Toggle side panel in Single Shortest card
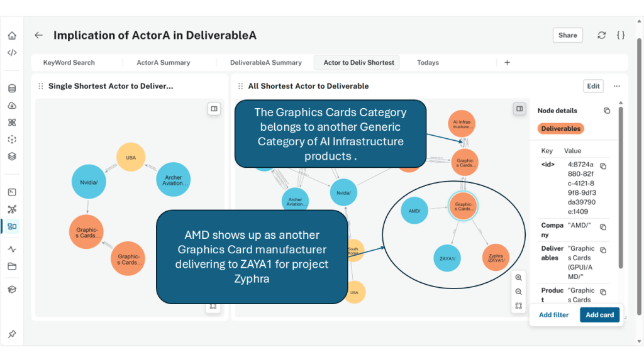 tap(214, 109)
